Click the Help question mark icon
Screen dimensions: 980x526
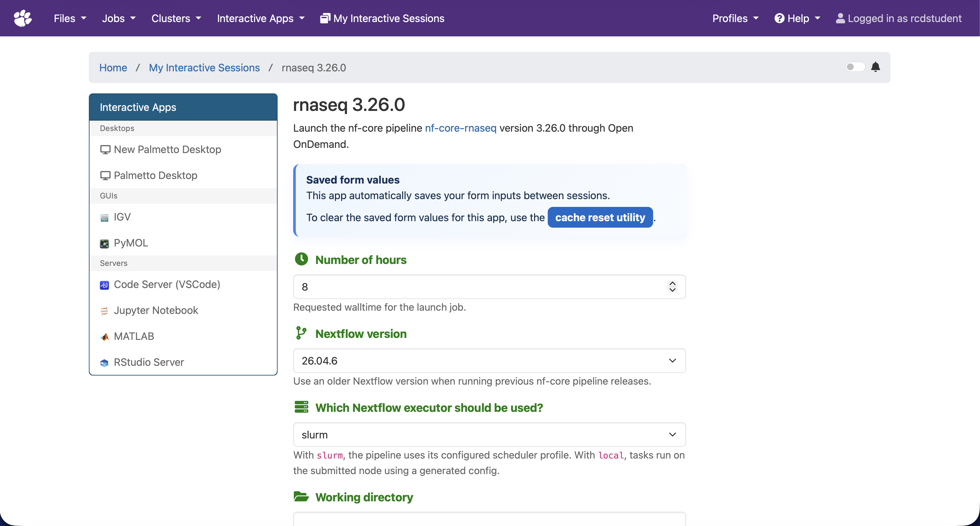[779, 18]
